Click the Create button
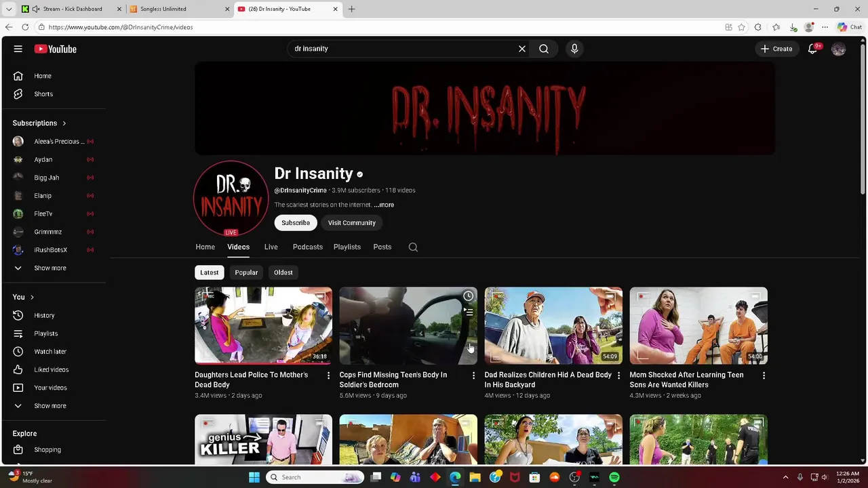Image resolution: width=868 pixels, height=488 pixels. 776,49
